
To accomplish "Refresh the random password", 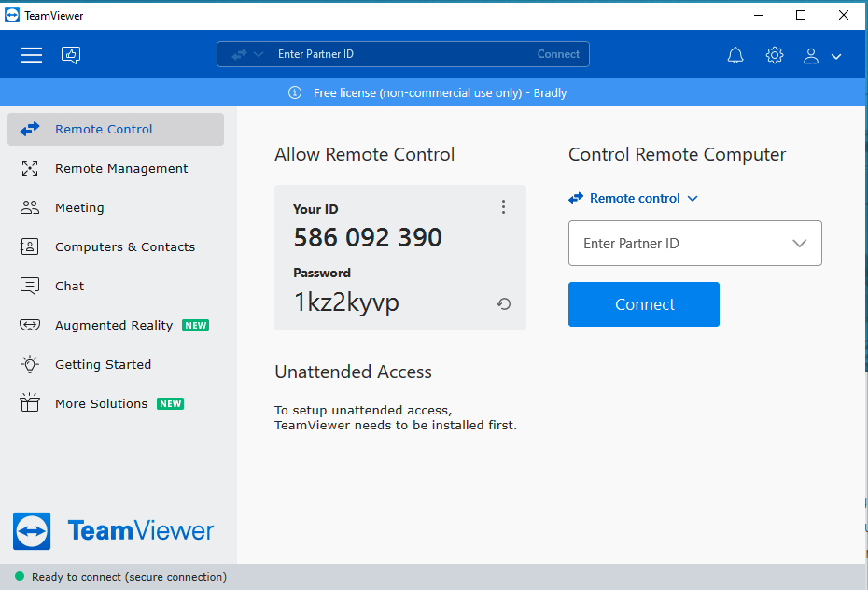I will coord(504,304).
